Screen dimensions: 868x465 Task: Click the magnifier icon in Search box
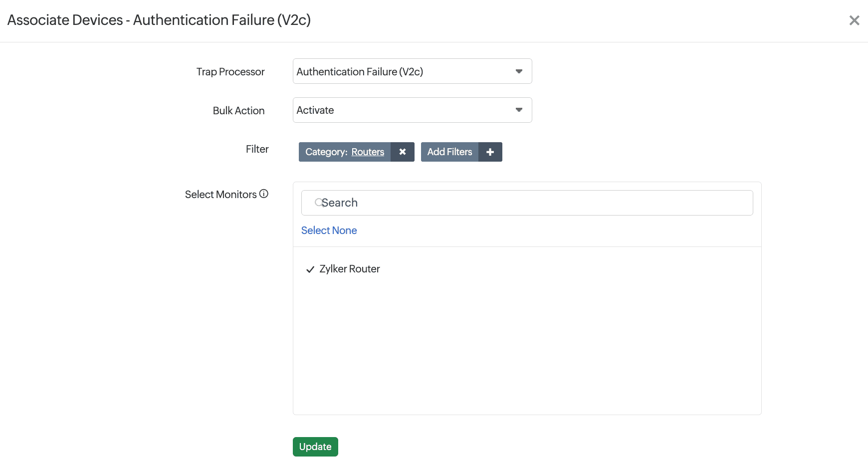pos(318,203)
